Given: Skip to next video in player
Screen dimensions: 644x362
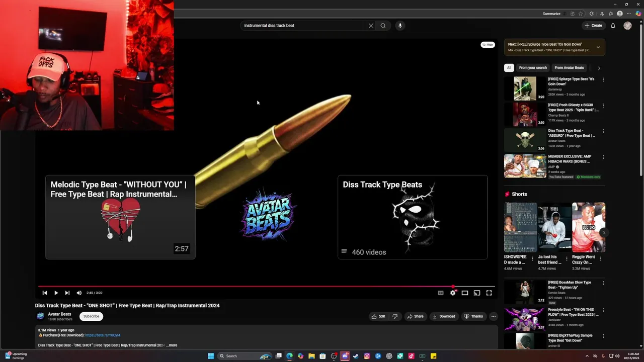Looking at the screenshot, I should pos(67,293).
